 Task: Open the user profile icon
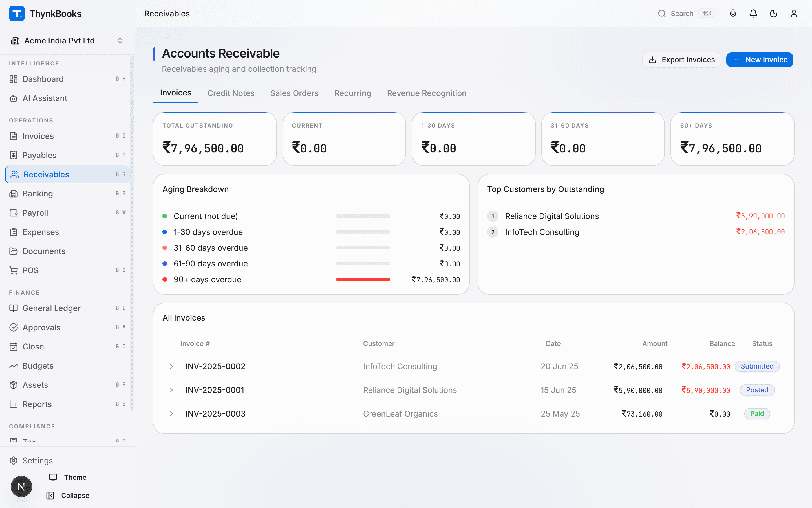[x=794, y=14]
